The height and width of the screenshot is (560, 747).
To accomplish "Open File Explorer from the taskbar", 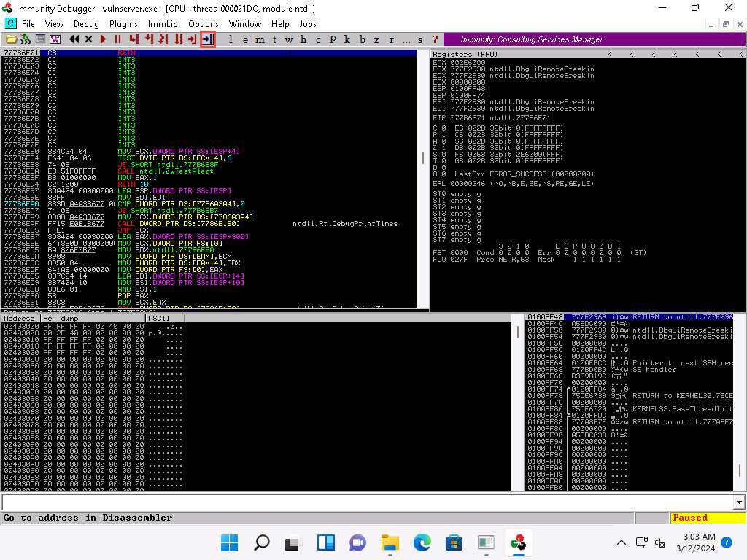I will [390, 542].
